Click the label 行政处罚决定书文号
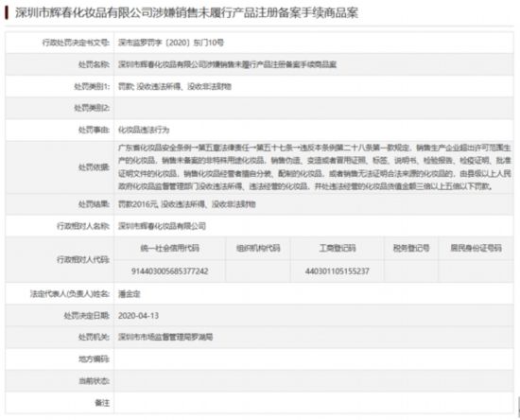Image resolution: width=520 pixels, height=420 pixels. point(76,43)
